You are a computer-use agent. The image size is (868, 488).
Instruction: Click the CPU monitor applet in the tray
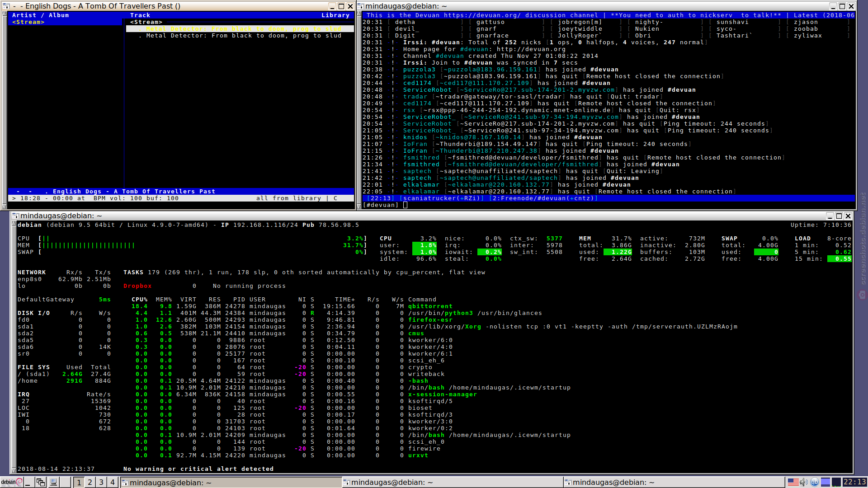(836, 482)
